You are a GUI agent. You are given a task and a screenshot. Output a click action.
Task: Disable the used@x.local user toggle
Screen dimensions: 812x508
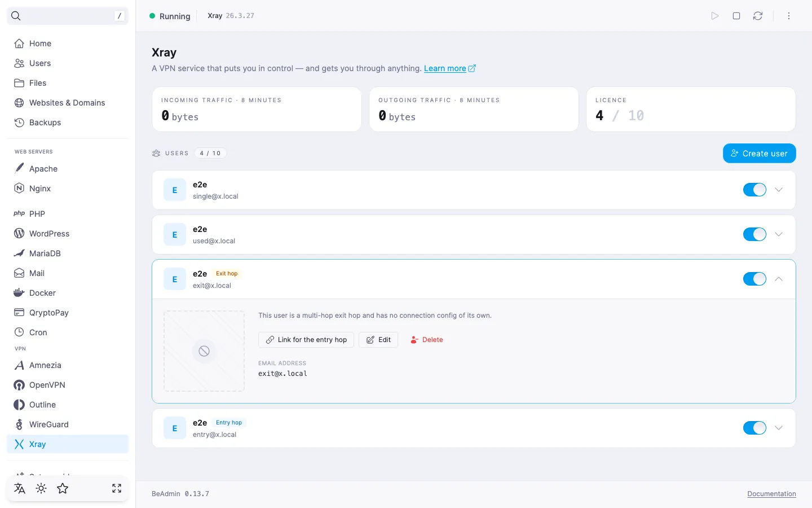click(x=754, y=234)
